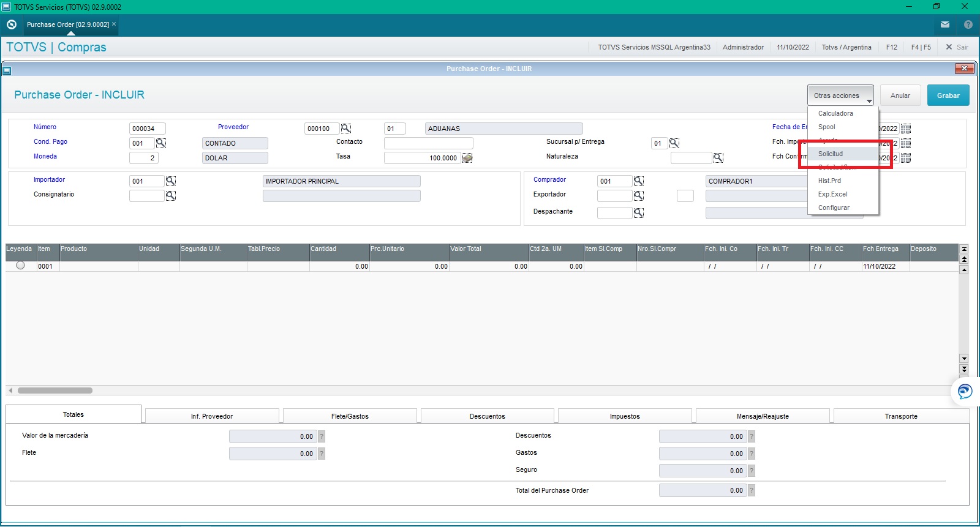Open the Proveedor lookup magnifier icon

tap(346, 129)
